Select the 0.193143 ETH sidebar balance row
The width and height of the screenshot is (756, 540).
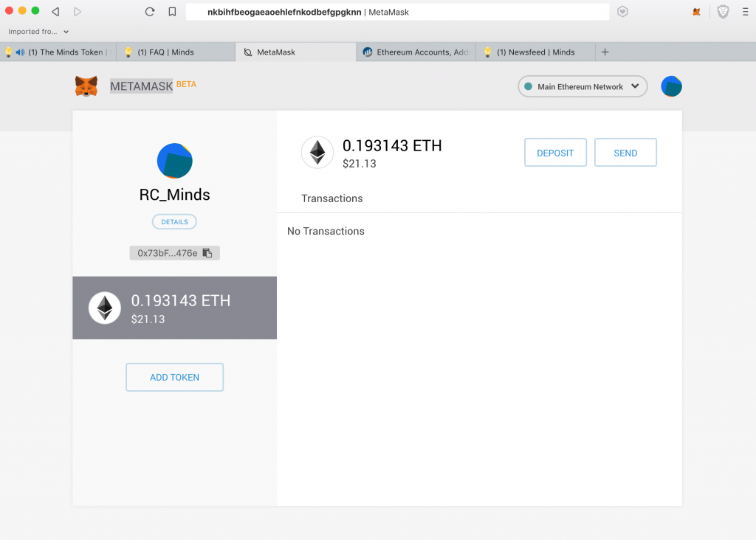coord(174,308)
